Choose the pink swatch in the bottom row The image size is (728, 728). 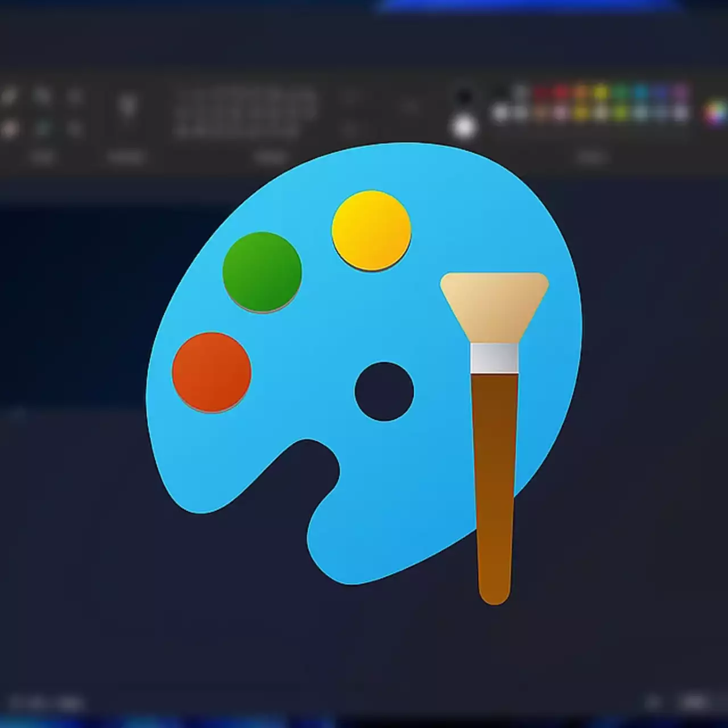pos(561,114)
